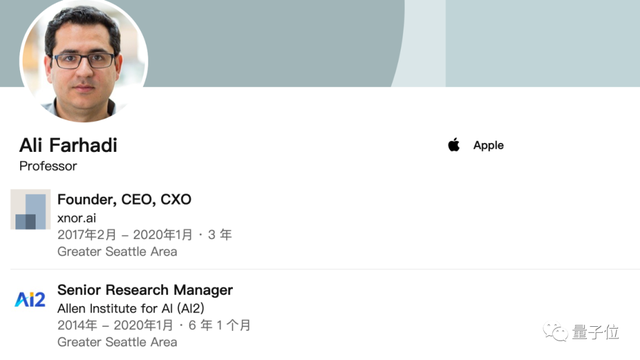Viewport: 640px width, 360px height.
Task: Click the 量子位 watermark text
Action: click(596, 332)
